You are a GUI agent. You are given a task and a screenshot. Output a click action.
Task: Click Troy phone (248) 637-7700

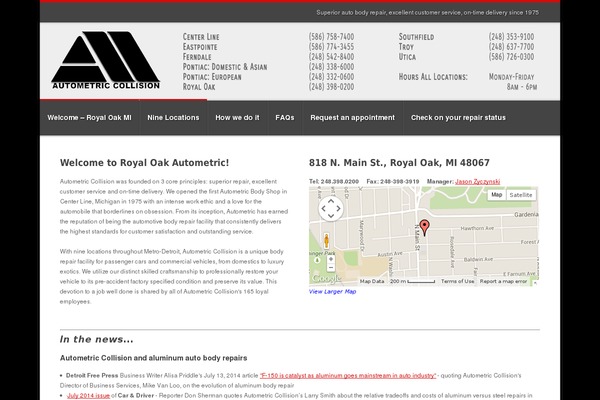[511, 47]
